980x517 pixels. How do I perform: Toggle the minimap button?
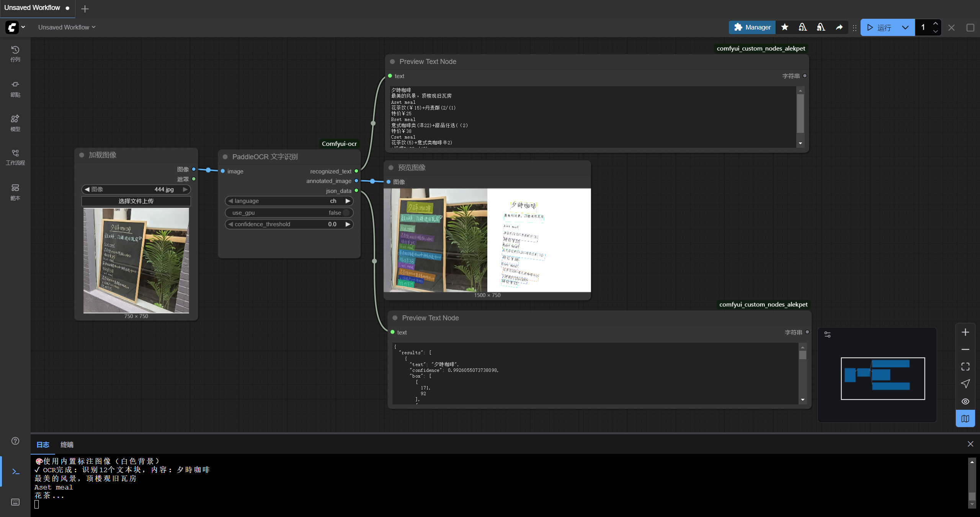tap(965, 419)
